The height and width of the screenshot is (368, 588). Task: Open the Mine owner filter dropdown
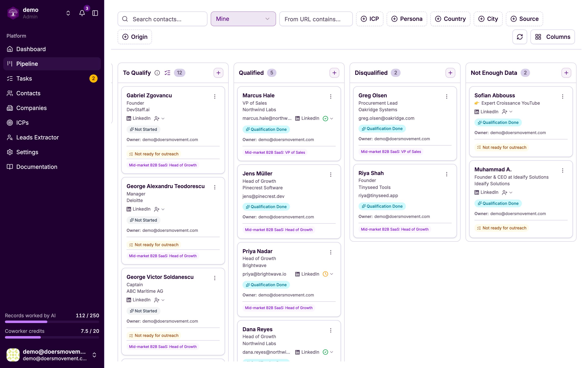tap(243, 19)
